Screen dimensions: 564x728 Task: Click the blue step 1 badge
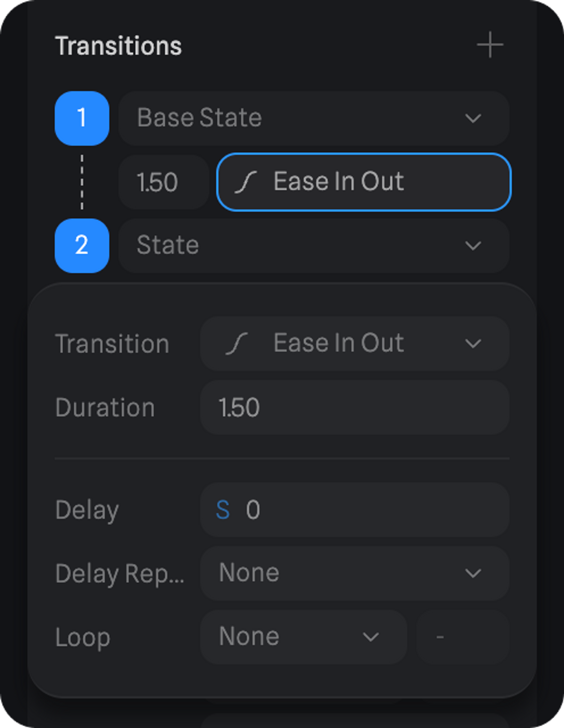82,118
